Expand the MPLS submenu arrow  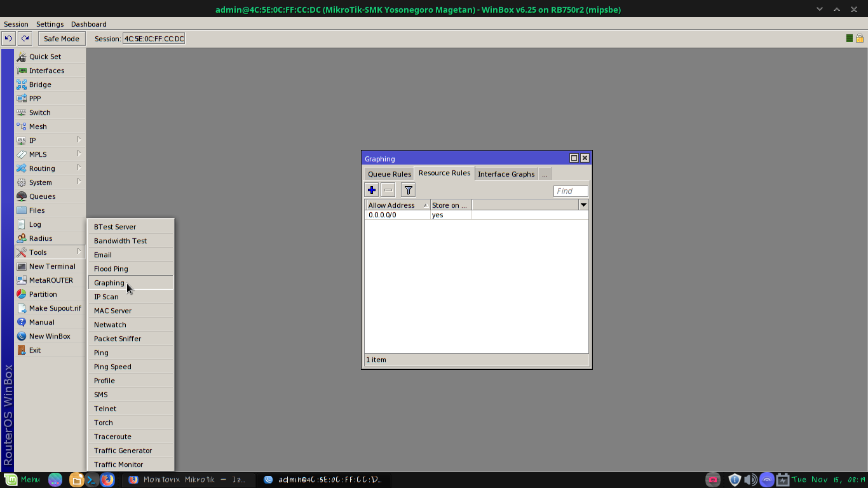click(79, 154)
